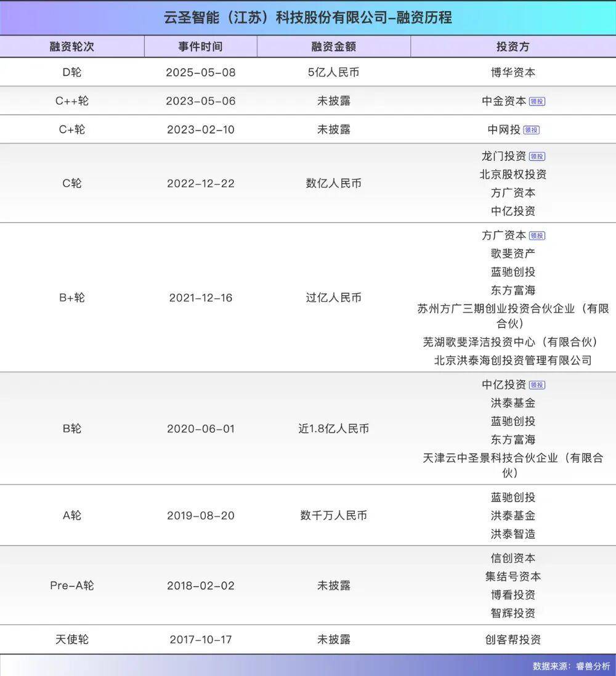Image resolution: width=616 pixels, height=676 pixels.
Task: Click the 领投 badge next to 中亿投资 in B轮
Action: (x=537, y=385)
